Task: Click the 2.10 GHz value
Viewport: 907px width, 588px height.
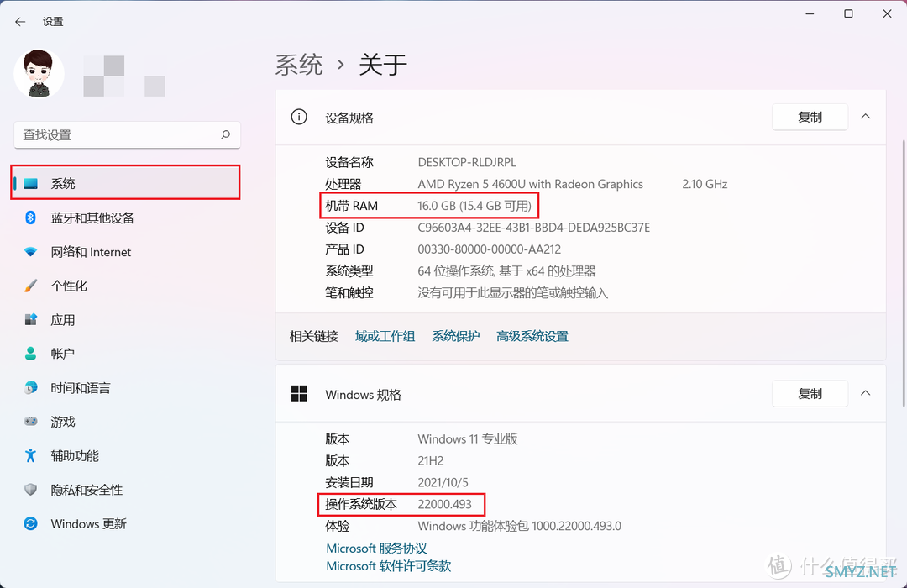Action: [705, 184]
